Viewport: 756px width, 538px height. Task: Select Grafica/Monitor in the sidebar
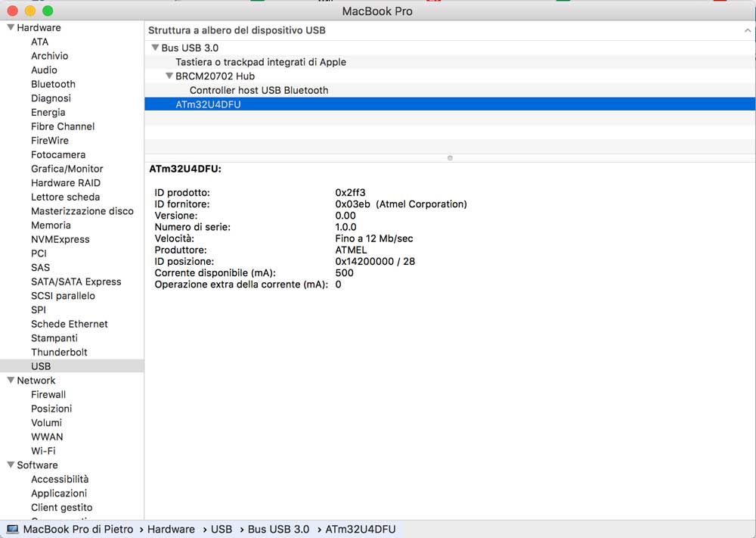tap(67, 169)
